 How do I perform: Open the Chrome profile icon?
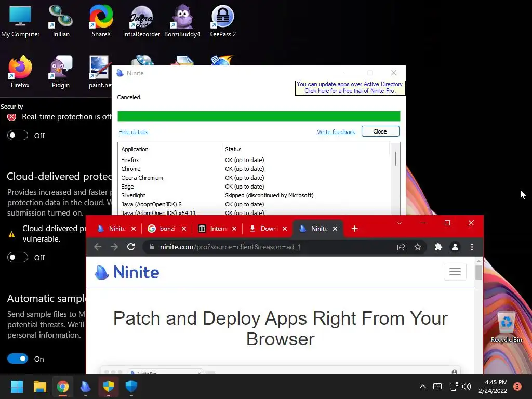455,247
